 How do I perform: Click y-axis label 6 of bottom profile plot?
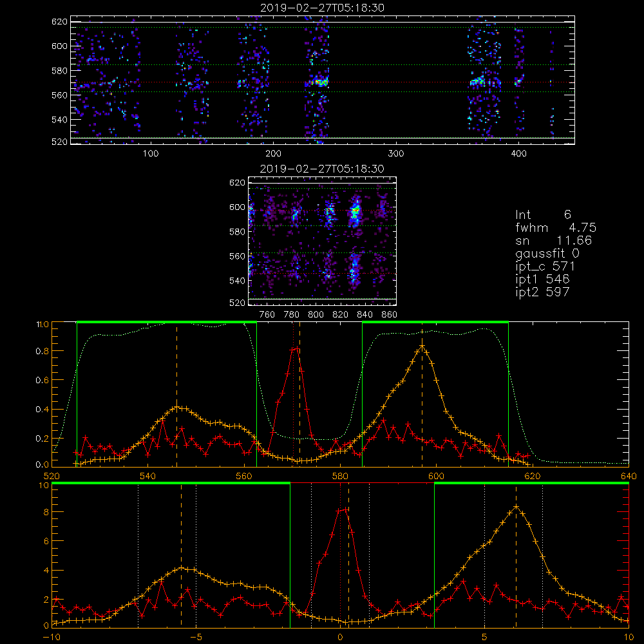46,542
